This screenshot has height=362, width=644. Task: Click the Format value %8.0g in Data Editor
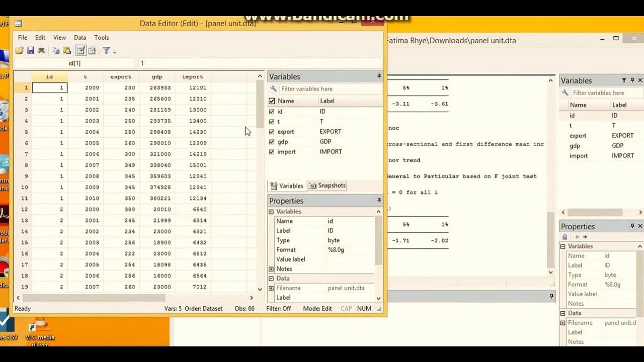[x=336, y=250]
